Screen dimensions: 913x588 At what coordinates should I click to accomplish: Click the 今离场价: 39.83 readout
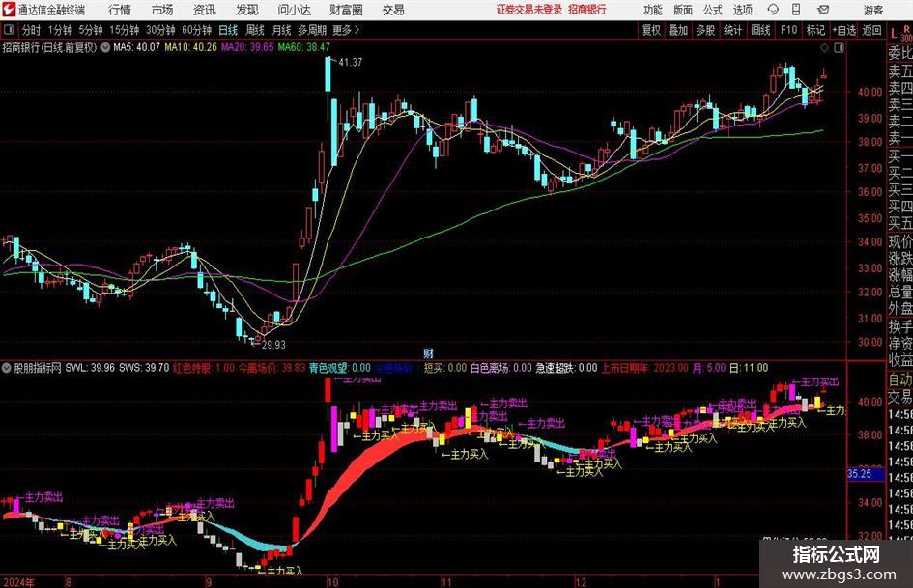click(271, 368)
